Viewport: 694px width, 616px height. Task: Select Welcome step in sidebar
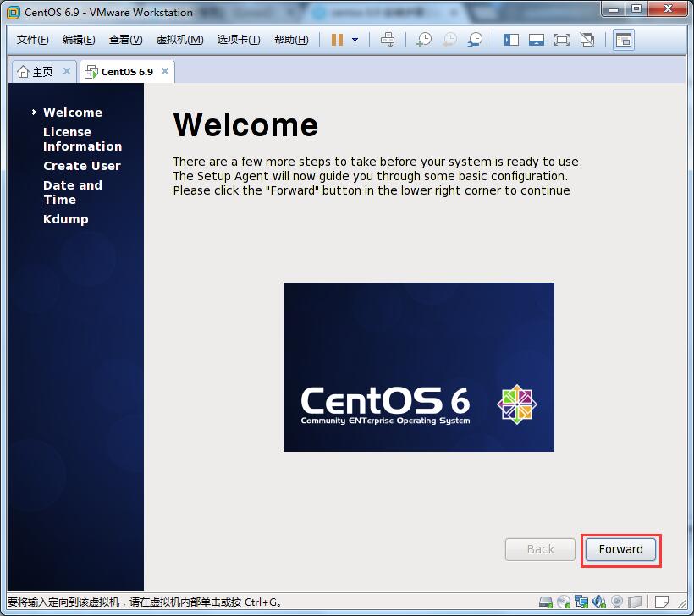(x=73, y=113)
